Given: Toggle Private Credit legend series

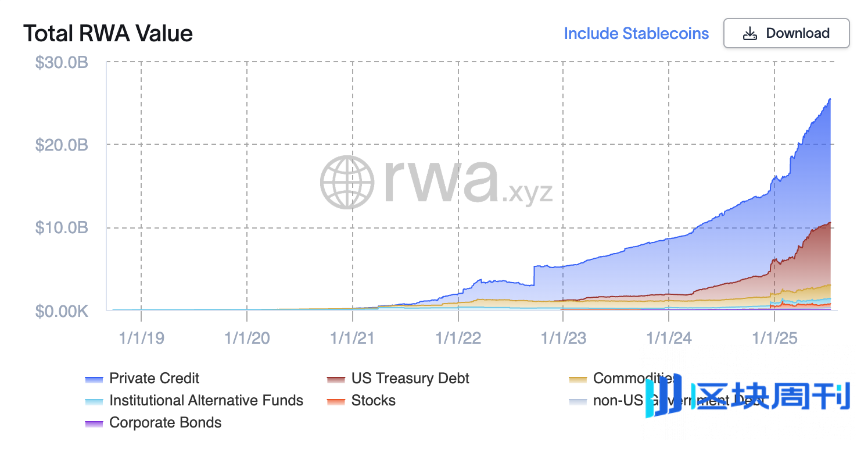Looking at the screenshot, I should point(154,379).
